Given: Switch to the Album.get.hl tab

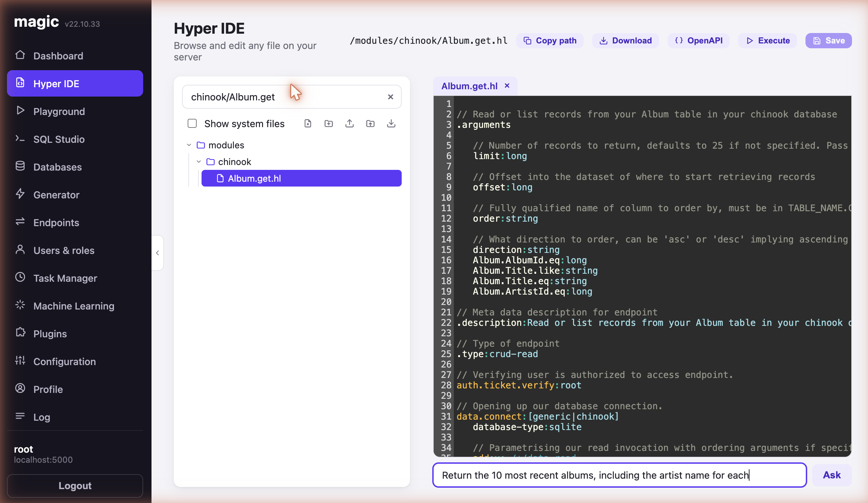Looking at the screenshot, I should pyautogui.click(x=469, y=86).
